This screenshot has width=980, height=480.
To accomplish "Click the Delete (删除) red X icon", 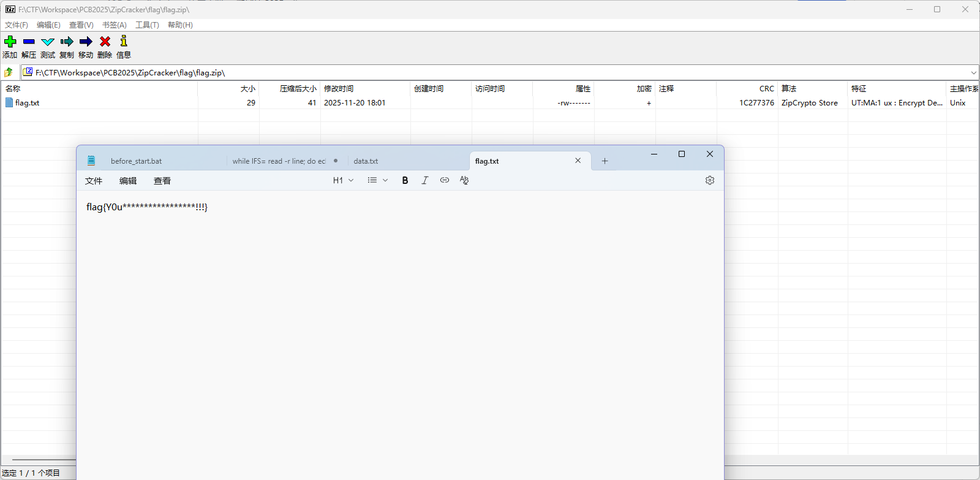I will click(x=105, y=42).
